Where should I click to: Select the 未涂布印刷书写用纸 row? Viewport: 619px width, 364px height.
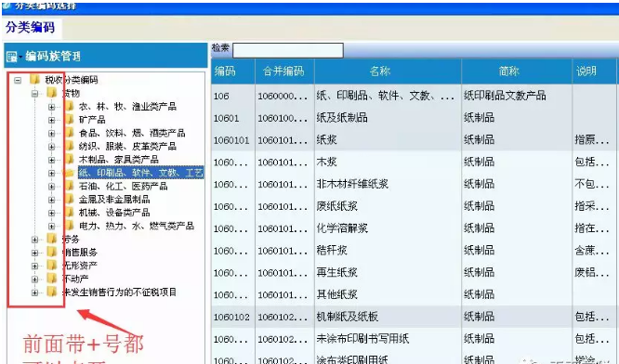coord(415,338)
